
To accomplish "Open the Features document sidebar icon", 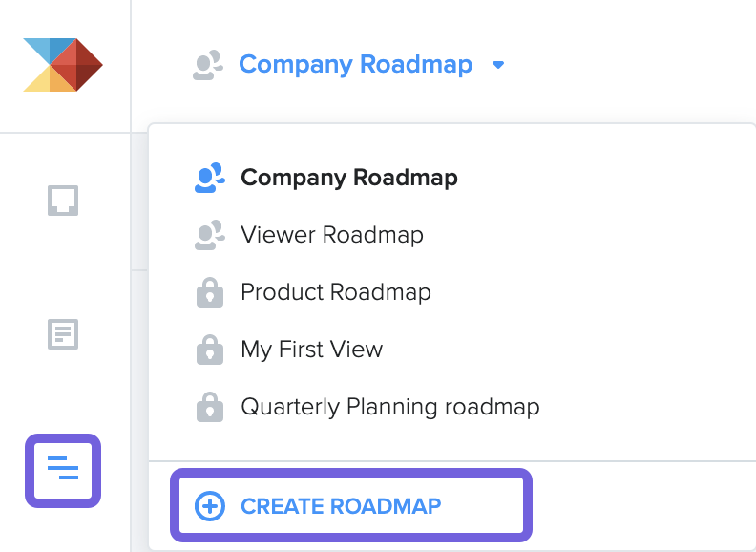I will [63, 334].
